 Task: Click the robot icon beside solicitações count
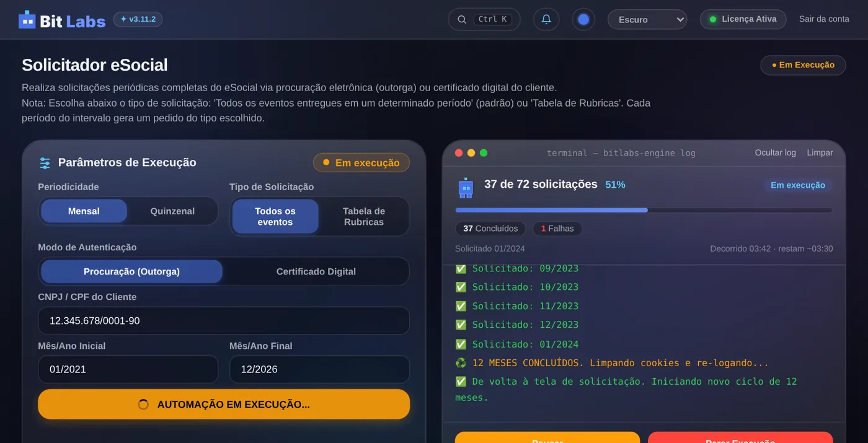[x=466, y=188]
